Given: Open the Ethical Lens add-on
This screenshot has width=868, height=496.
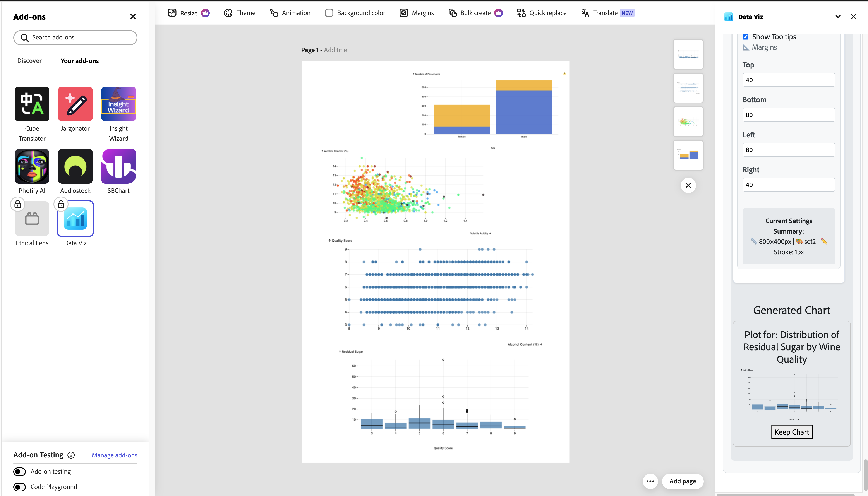Looking at the screenshot, I should [x=32, y=218].
